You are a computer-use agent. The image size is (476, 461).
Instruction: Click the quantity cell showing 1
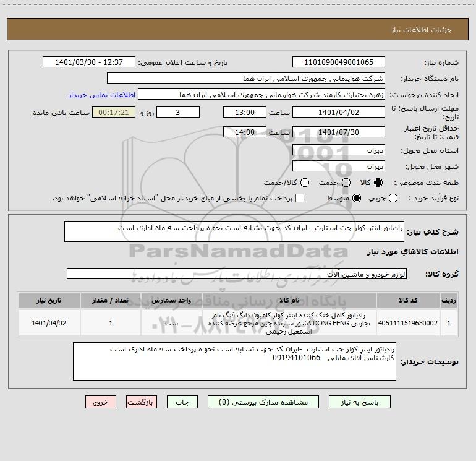tap(111, 323)
